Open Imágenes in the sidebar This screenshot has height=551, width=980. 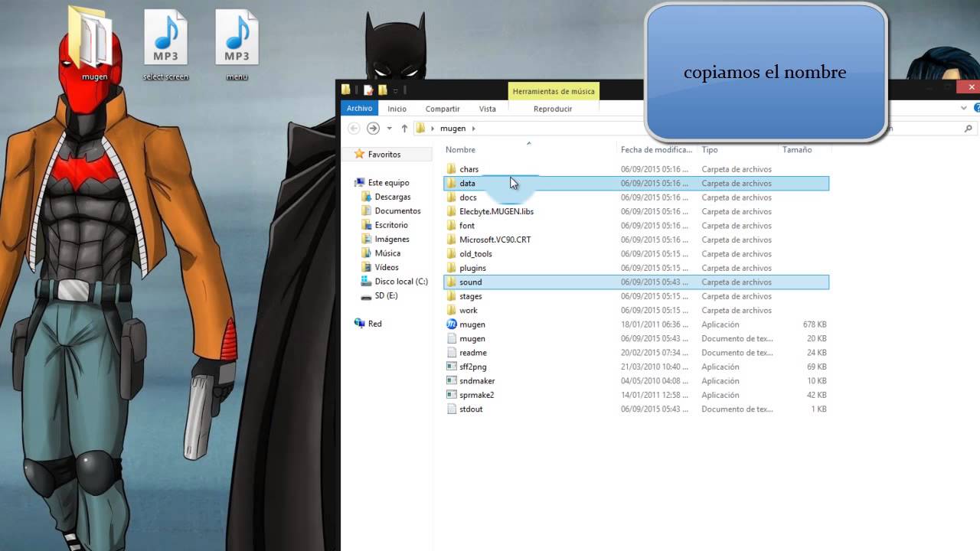coord(392,240)
